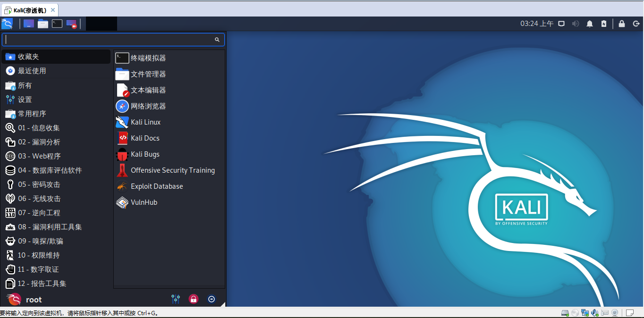644x318 pixels.
Task: Click the rightmost round device status icon
Action: click(615, 313)
